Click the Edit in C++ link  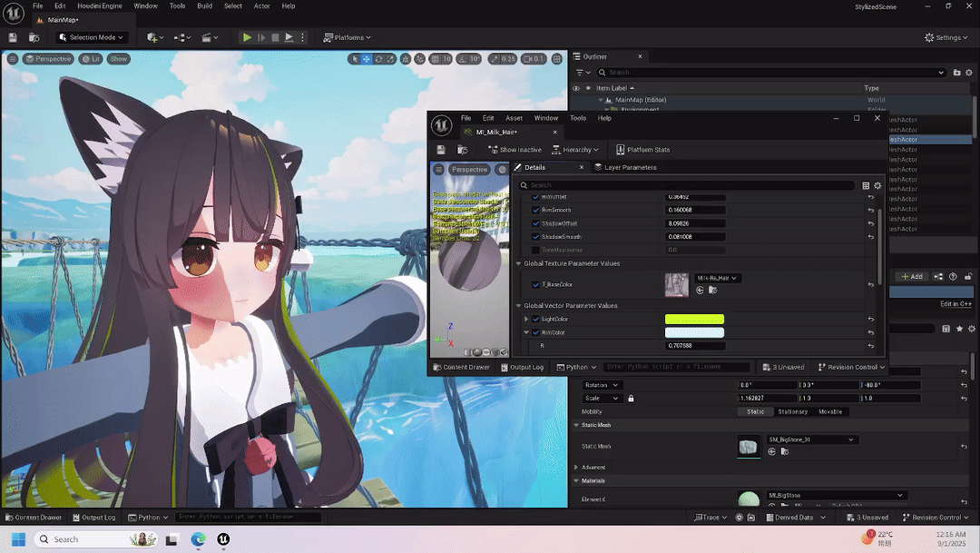[x=955, y=304]
